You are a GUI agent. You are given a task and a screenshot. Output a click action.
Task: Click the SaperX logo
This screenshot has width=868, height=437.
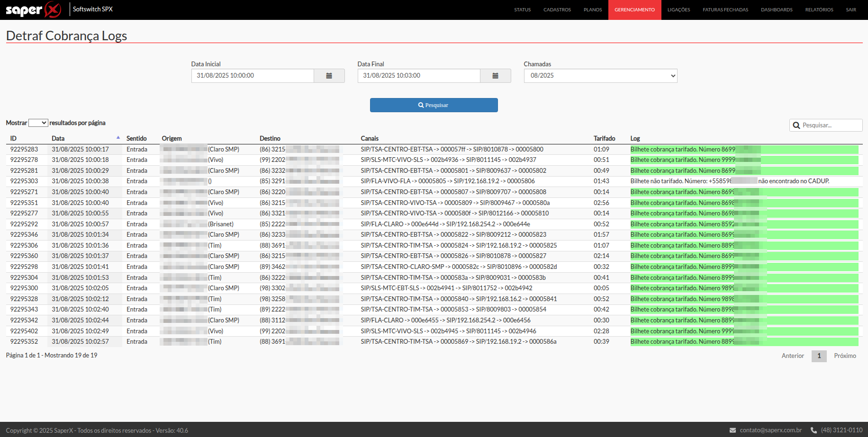[x=33, y=9]
